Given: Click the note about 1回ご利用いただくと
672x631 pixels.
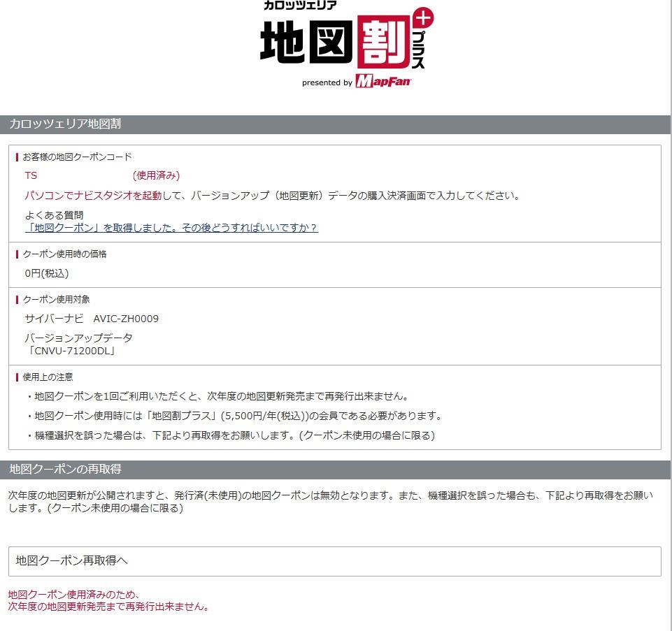Looking at the screenshot, I should click(x=217, y=396).
